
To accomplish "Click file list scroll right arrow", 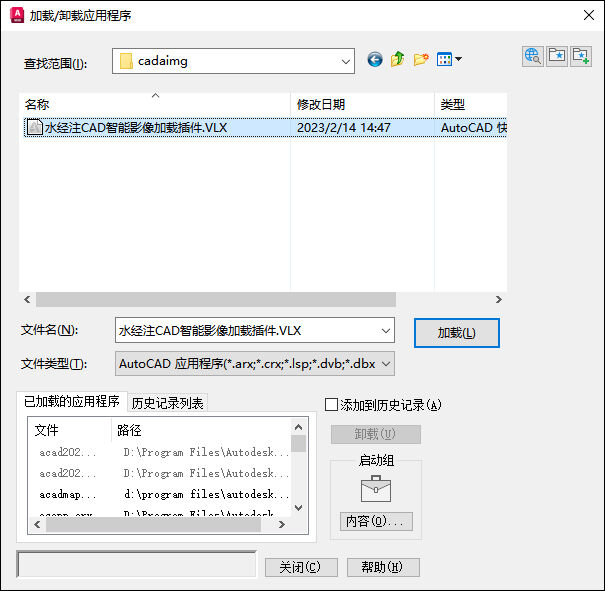I will tap(499, 299).
